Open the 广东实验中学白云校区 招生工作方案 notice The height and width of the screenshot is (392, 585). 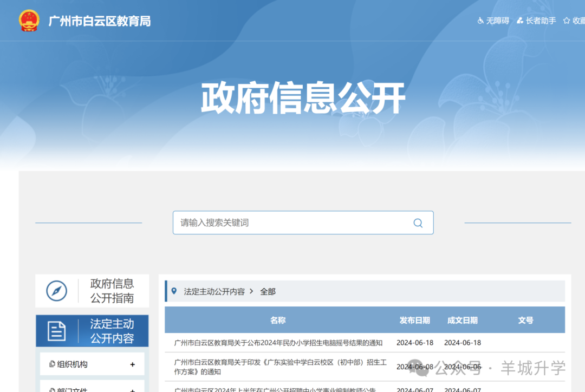click(281, 367)
